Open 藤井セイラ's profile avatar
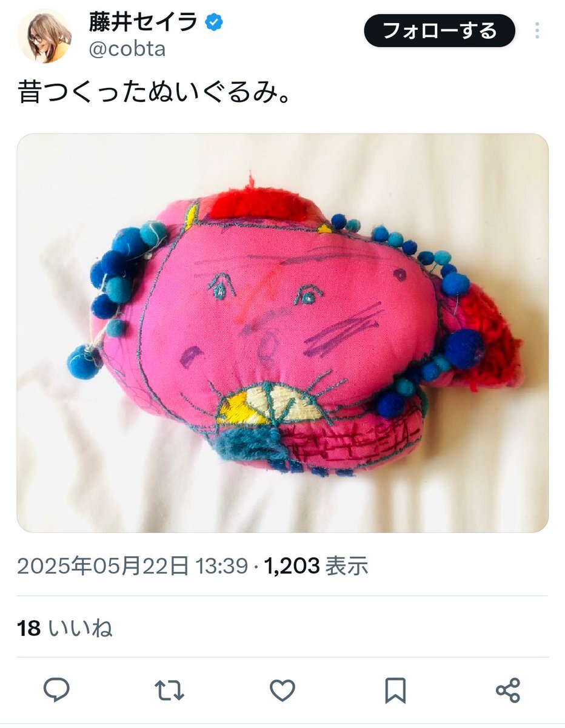 (x=44, y=36)
